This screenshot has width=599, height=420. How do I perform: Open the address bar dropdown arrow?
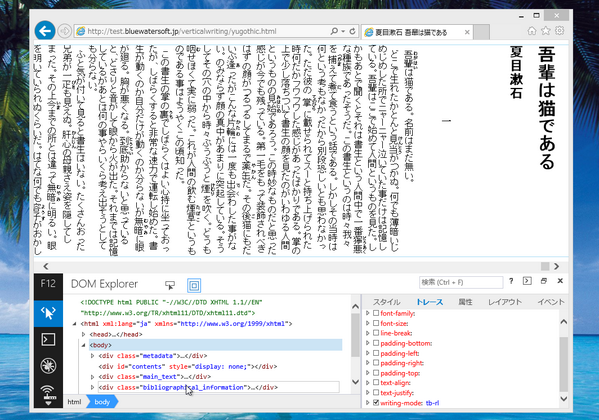pyautogui.click(x=343, y=31)
